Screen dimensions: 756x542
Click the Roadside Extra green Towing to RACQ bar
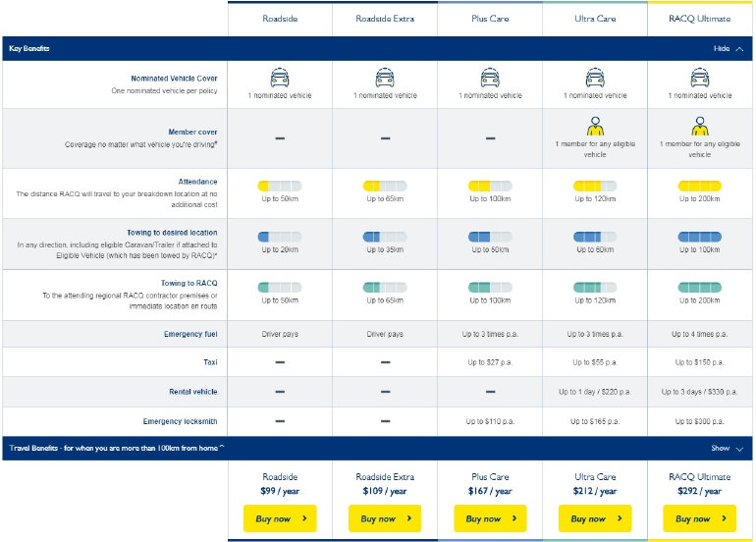pyautogui.click(x=385, y=288)
